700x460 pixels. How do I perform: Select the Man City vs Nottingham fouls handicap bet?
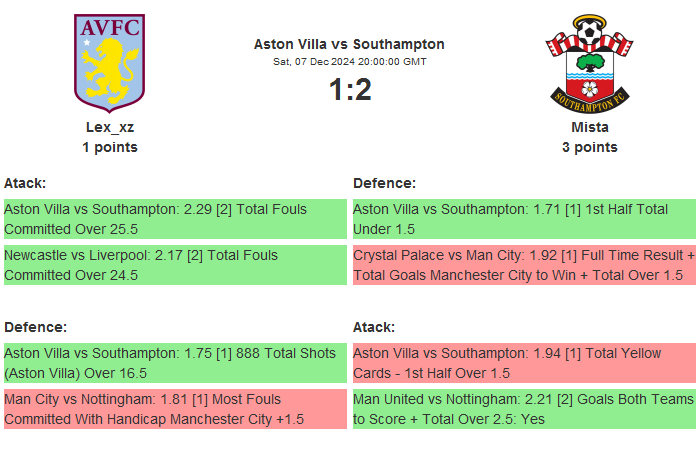pyautogui.click(x=174, y=409)
